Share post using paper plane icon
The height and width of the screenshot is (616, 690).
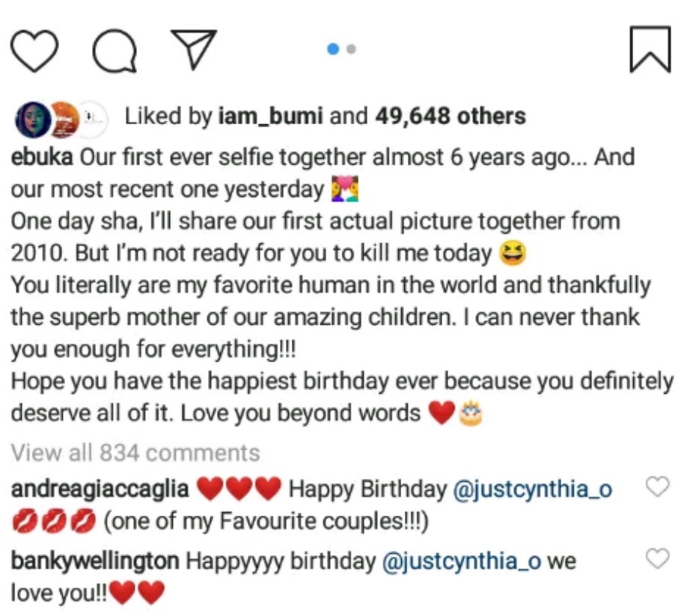[193, 49]
